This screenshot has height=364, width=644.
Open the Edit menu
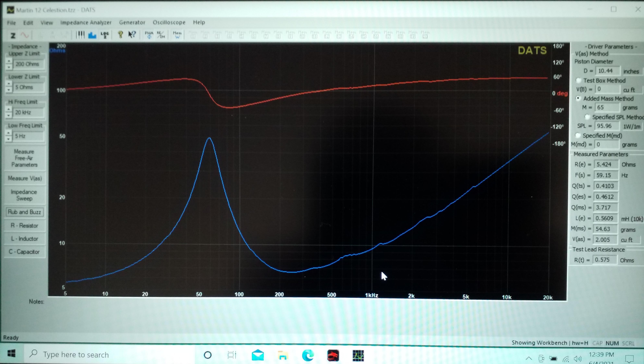pyautogui.click(x=28, y=23)
